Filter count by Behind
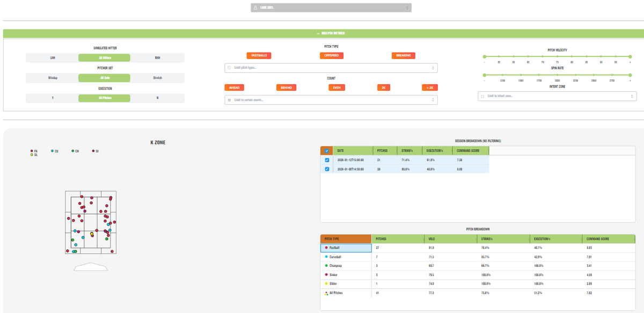644x313 pixels. coord(286,88)
